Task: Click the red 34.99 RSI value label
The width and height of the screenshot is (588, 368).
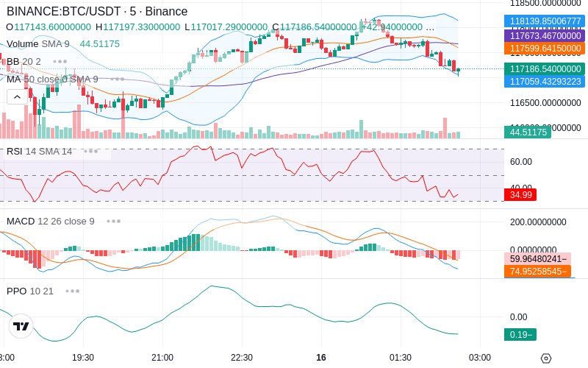Action: pyautogui.click(x=520, y=194)
